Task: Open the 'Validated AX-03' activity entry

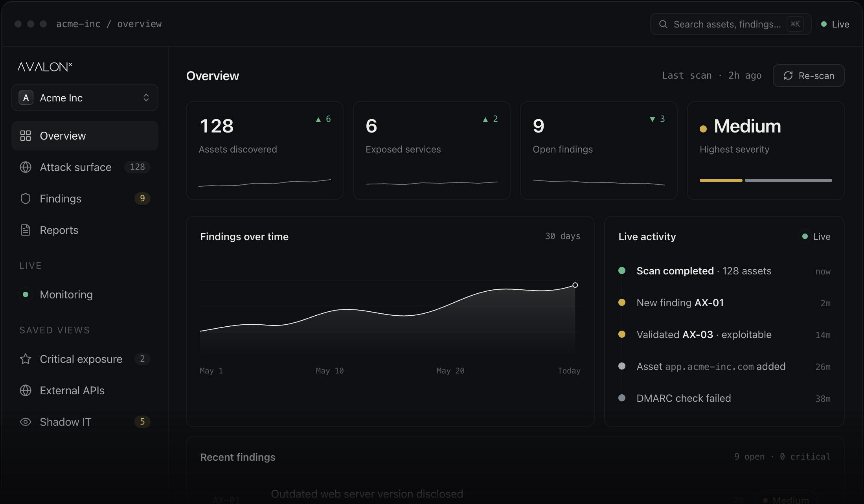Action: 724,335
